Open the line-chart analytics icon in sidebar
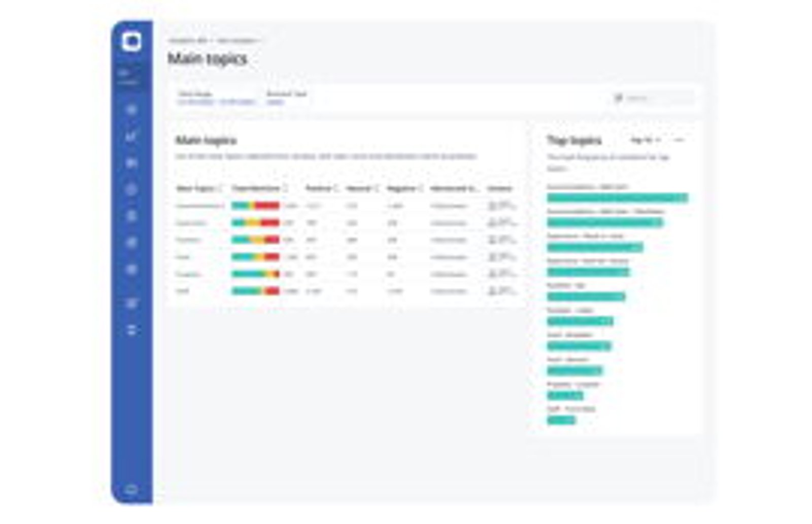This screenshot has height=524, width=812. [131, 136]
